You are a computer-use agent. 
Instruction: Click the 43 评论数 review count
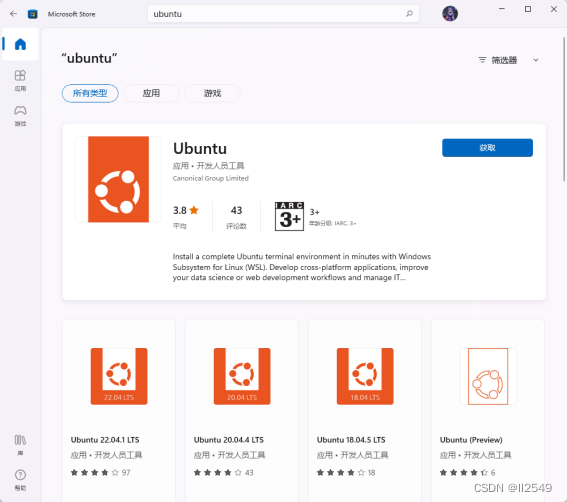click(x=236, y=217)
